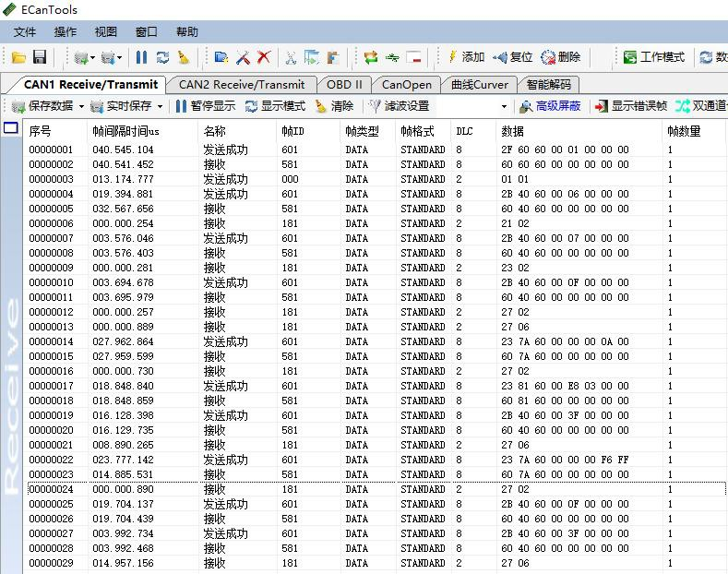Expand the 实时保存 dropdown arrow
728x574 pixels.
tap(161, 107)
